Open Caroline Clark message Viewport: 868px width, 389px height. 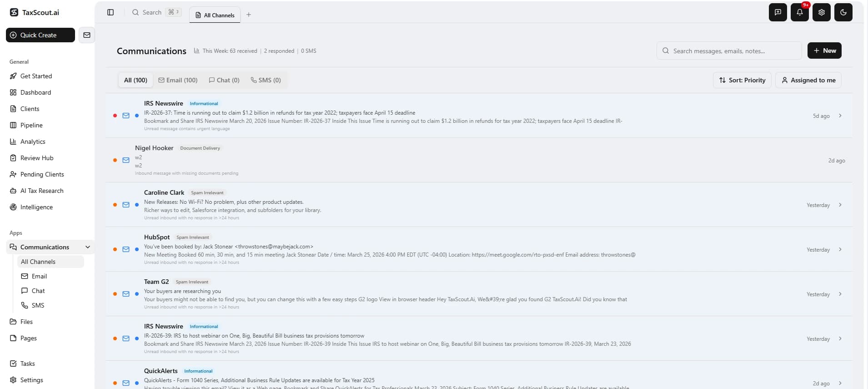(x=479, y=205)
